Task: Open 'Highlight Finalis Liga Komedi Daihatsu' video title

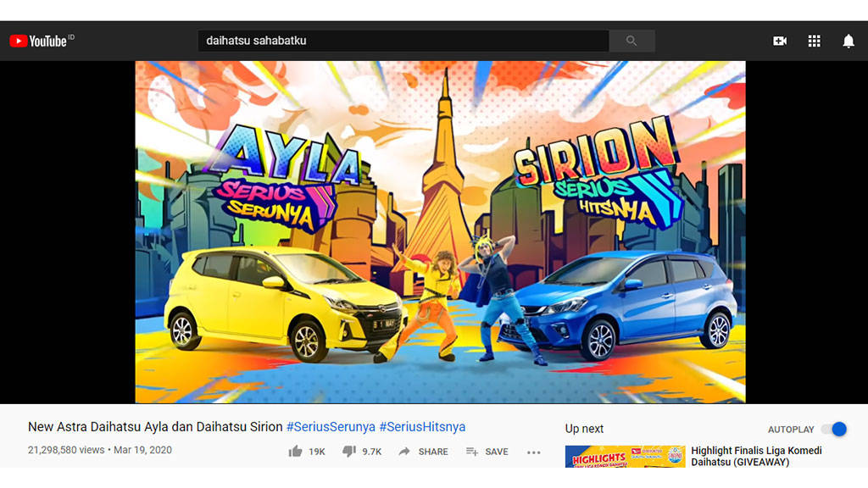Action: pos(756,457)
